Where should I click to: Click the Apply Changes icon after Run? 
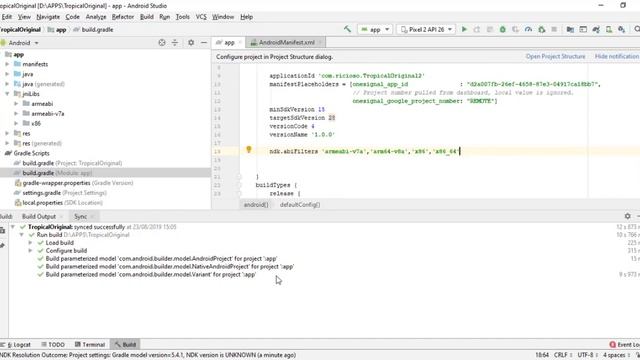[477, 29]
